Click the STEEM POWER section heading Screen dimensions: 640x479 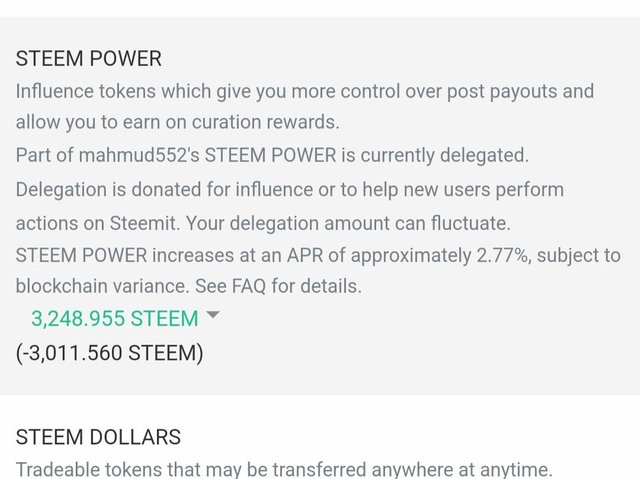[88, 59]
